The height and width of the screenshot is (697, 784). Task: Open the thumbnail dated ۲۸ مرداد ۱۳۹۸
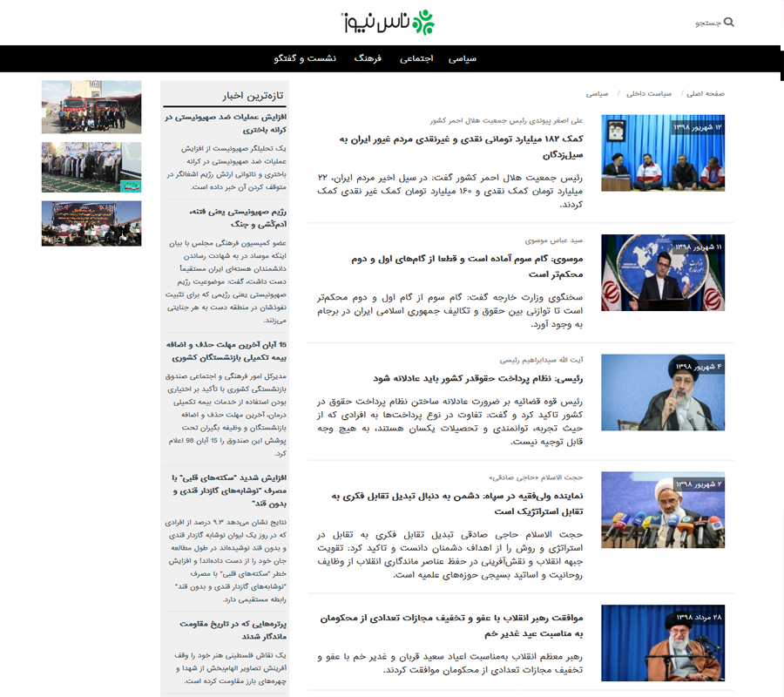[x=663, y=643]
